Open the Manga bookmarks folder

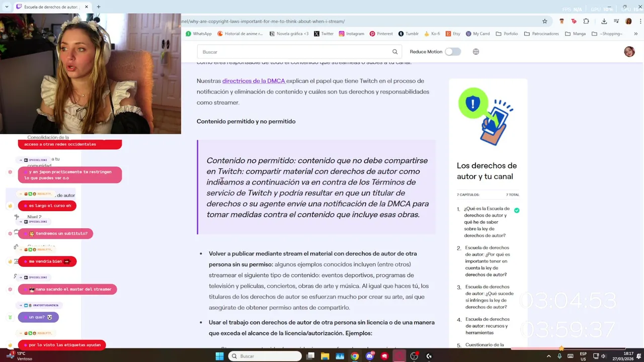point(575,34)
